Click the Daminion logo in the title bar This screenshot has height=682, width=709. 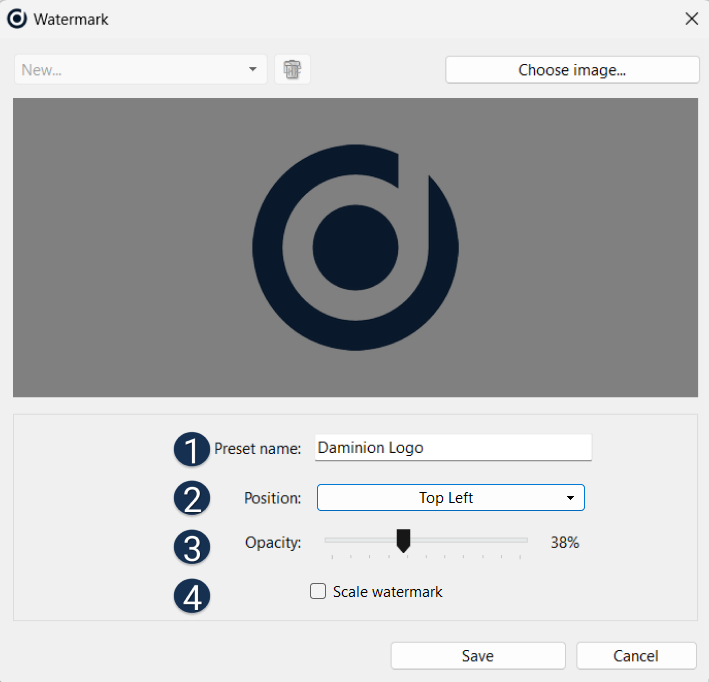(17, 19)
